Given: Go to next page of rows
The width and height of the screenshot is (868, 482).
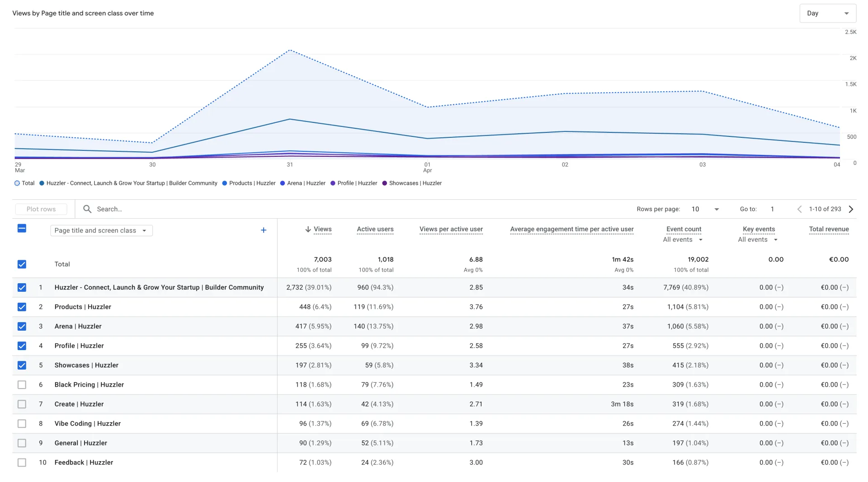Looking at the screenshot, I should click(851, 209).
